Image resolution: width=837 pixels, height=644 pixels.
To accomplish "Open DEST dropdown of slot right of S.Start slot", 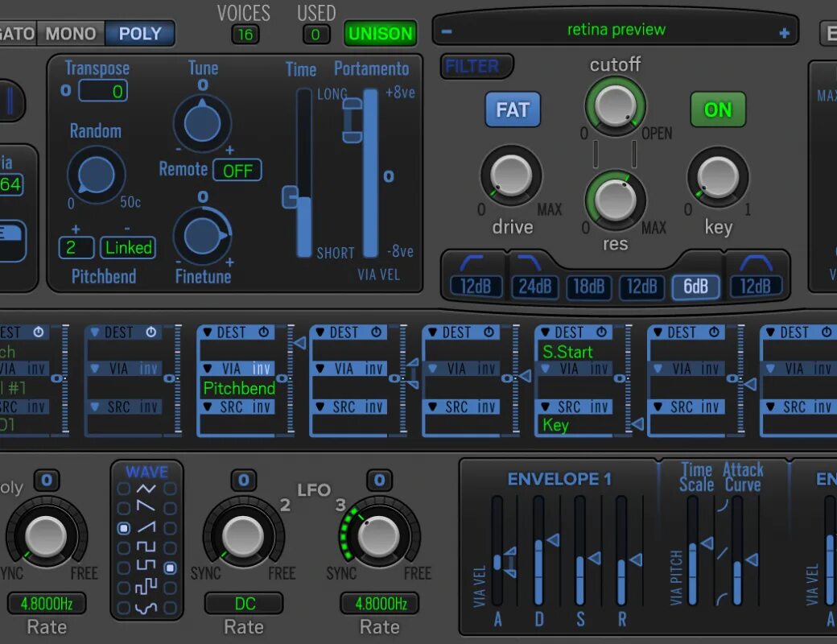I will click(x=658, y=332).
